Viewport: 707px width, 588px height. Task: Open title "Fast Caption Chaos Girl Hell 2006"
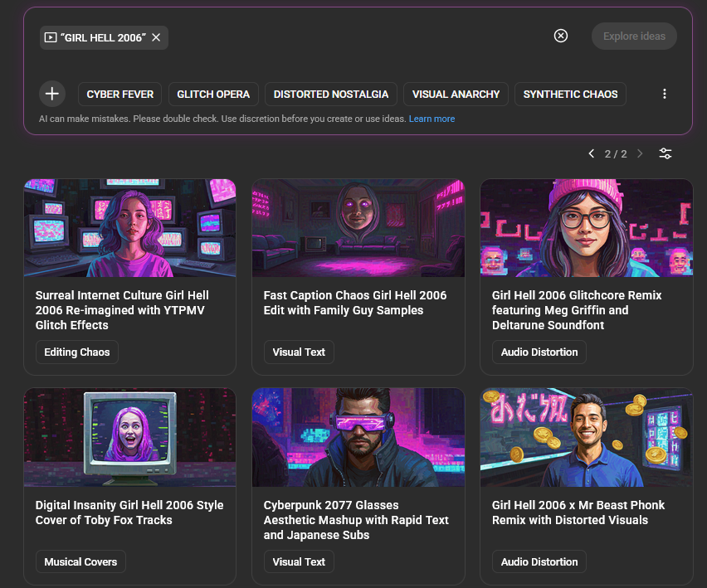pos(355,303)
